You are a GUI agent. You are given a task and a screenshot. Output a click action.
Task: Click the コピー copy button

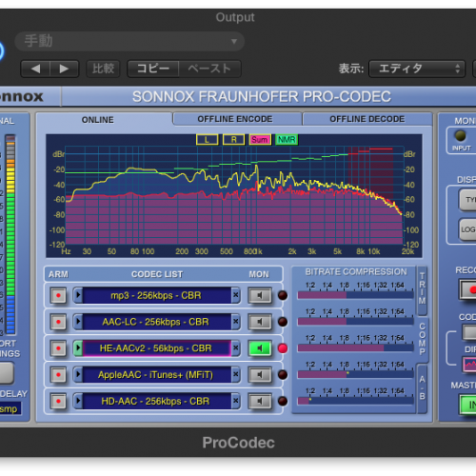click(153, 69)
